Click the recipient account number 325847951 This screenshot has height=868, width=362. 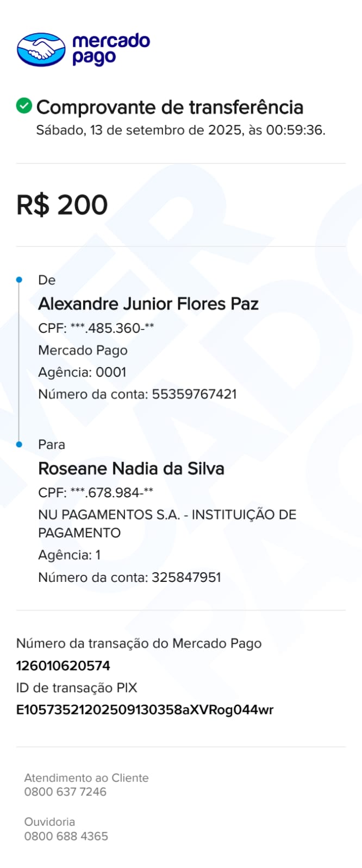[186, 577]
